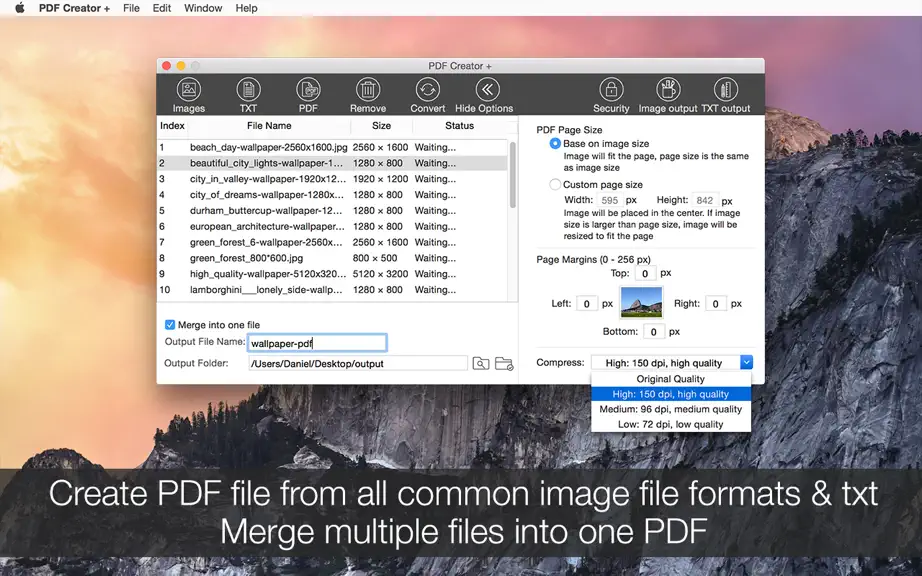Screen dimensions: 922x576
Task: Click the Left margin field
Action: 586,304
